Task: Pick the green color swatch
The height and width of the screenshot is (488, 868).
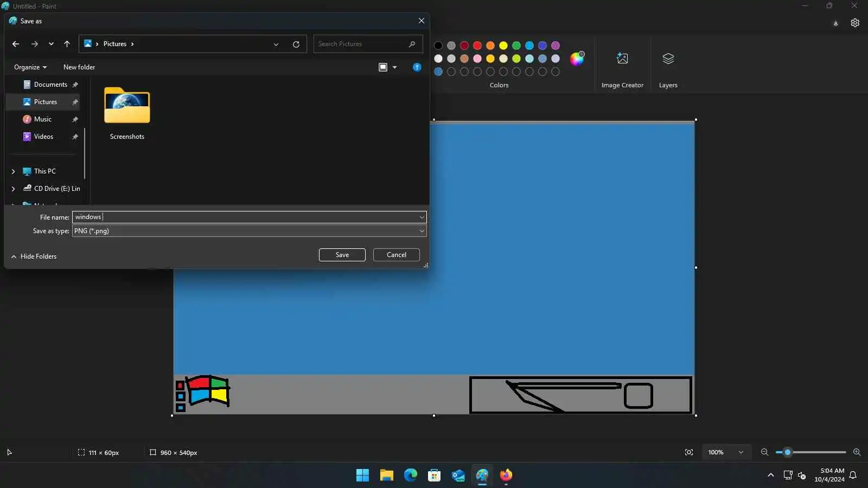Action: (516, 46)
